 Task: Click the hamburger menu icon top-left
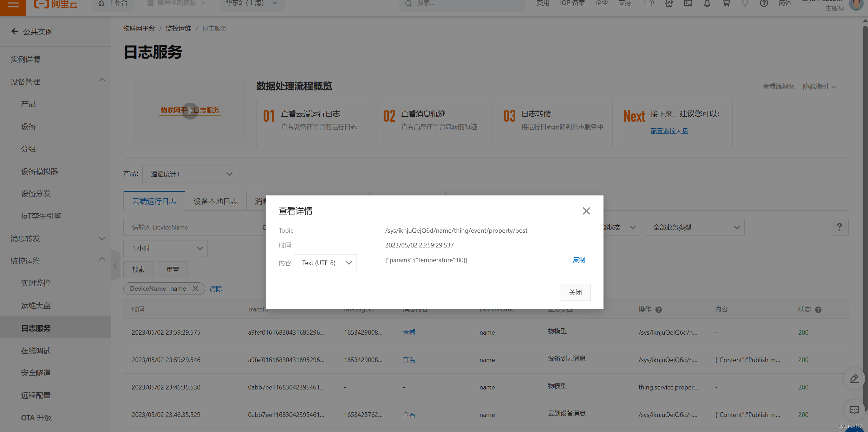13,5
